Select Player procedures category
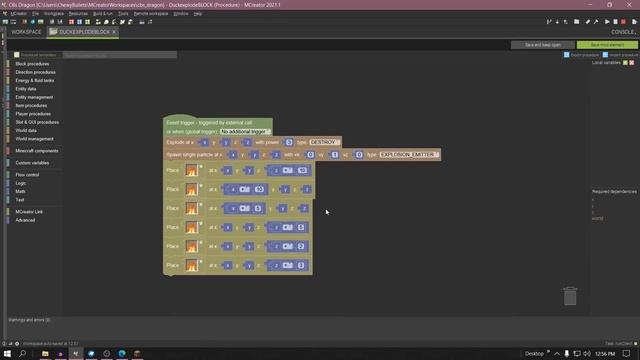The image size is (640, 360). click(x=33, y=114)
